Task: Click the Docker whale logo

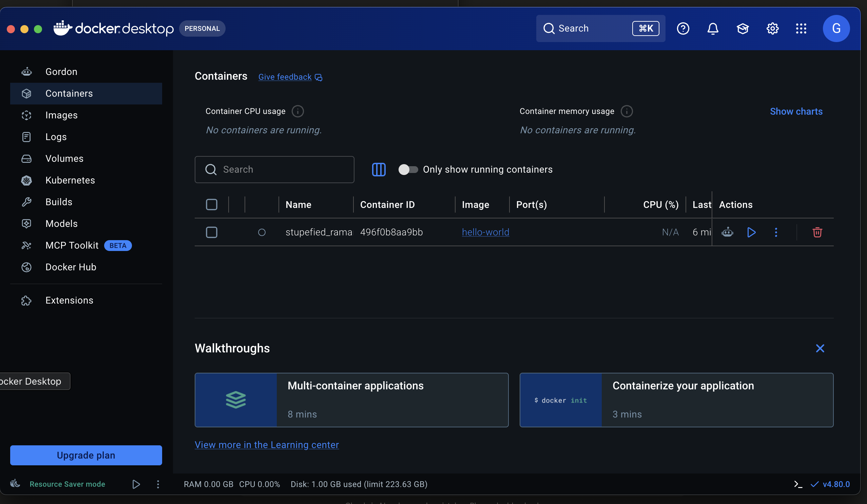Action: [x=63, y=28]
